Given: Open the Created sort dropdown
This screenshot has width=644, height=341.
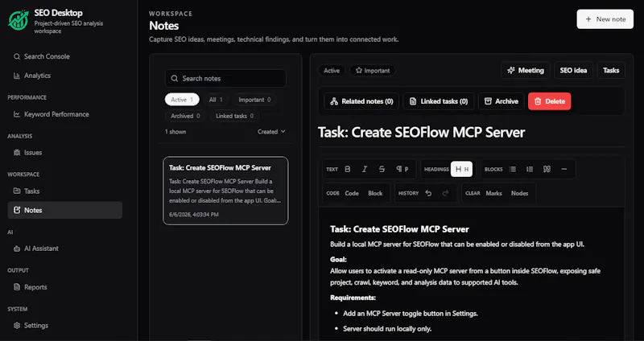Looking at the screenshot, I should (271, 132).
